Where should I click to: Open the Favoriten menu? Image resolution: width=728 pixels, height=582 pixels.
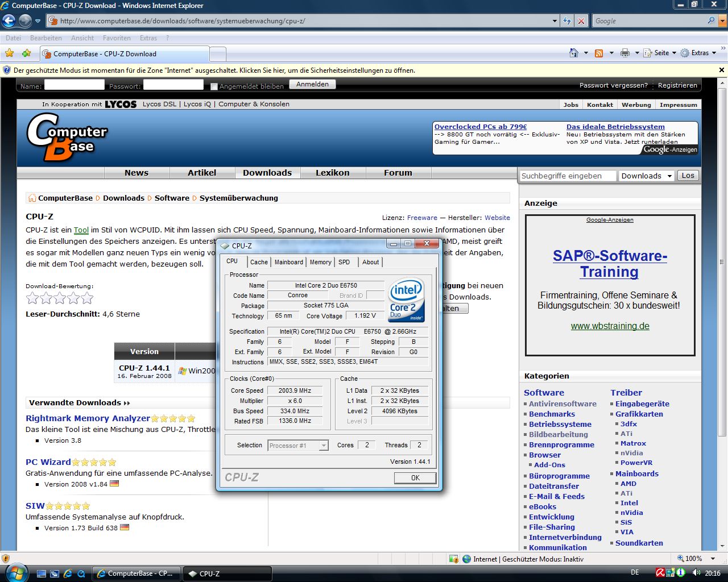117,38
